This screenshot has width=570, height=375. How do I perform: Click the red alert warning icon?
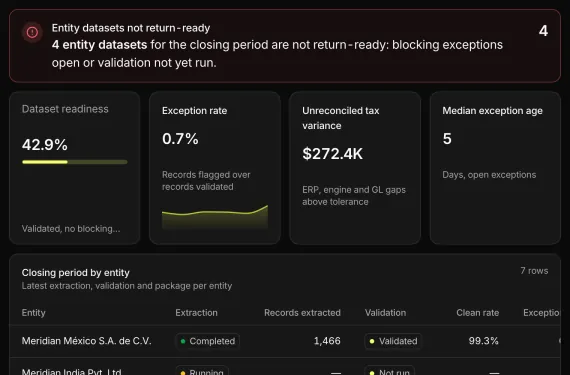[32, 32]
